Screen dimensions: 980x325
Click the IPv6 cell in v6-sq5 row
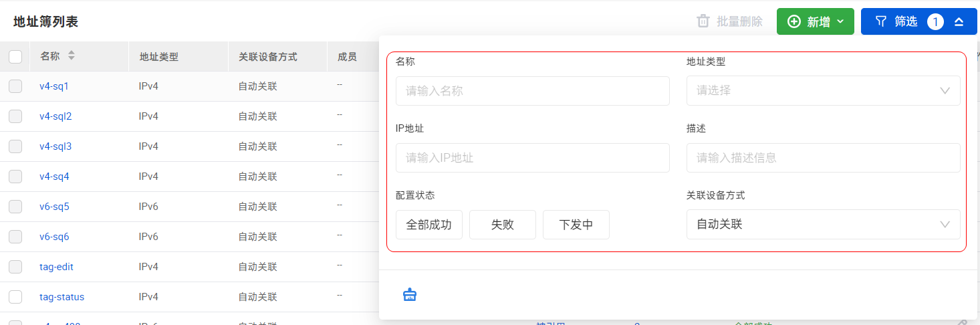tap(148, 207)
